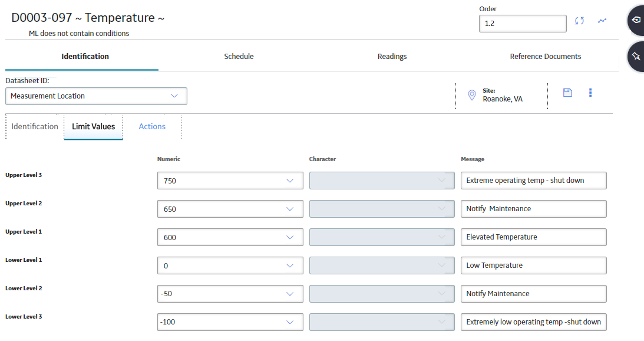This screenshot has width=644, height=341.
Task: Click the 'Roanoke, VA' site text
Action: tap(503, 99)
